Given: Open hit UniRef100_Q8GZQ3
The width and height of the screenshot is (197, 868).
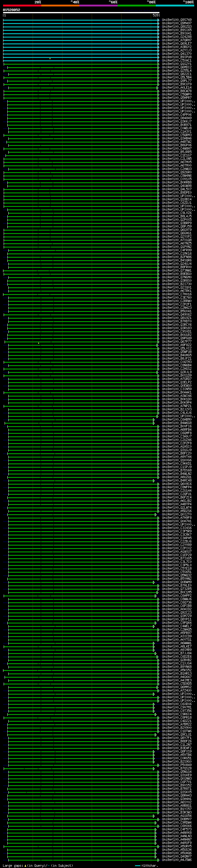Looking at the screenshot, I should pyautogui.click(x=177, y=26).
